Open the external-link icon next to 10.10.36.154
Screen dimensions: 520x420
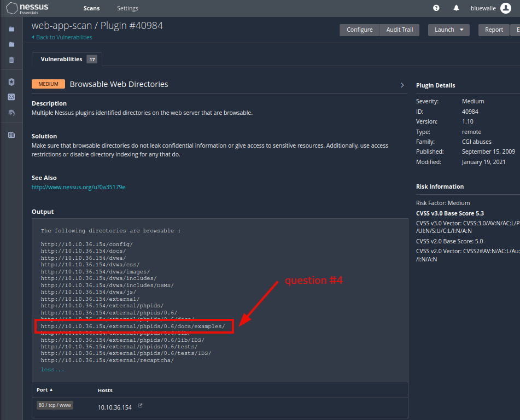click(x=140, y=406)
